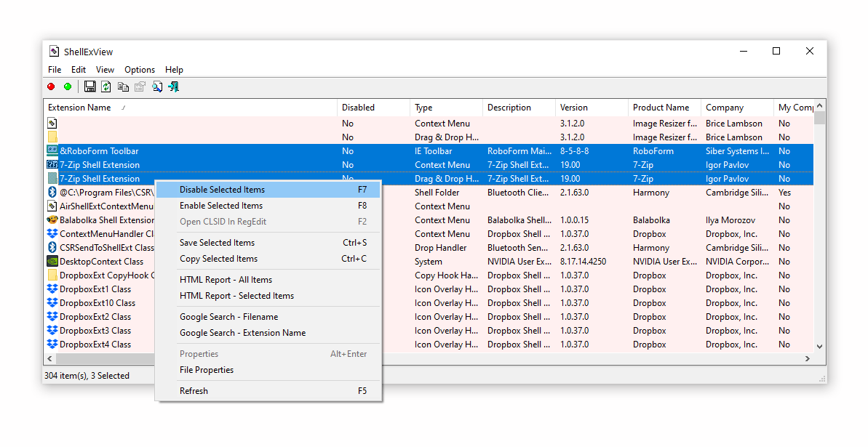Click the version cell '8.17.14.4250'
868x447 pixels.
coord(583,262)
